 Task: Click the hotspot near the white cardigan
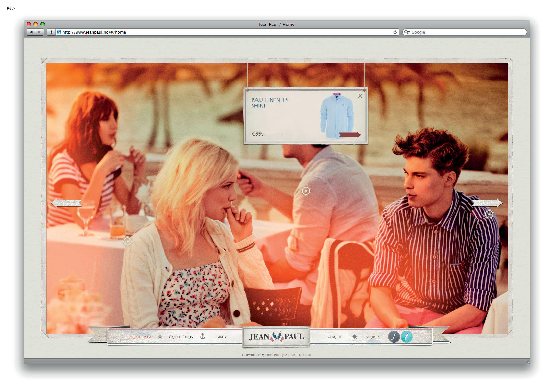[x=127, y=241]
